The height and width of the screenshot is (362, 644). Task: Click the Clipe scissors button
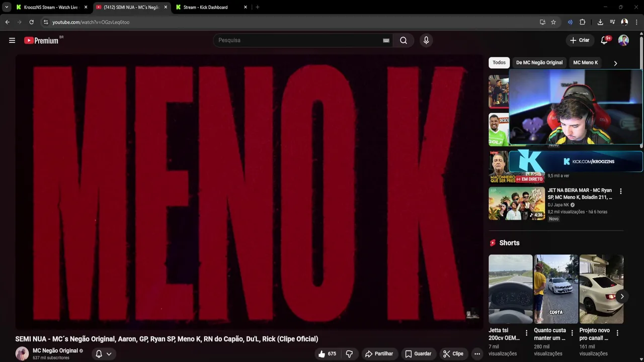coord(453,354)
